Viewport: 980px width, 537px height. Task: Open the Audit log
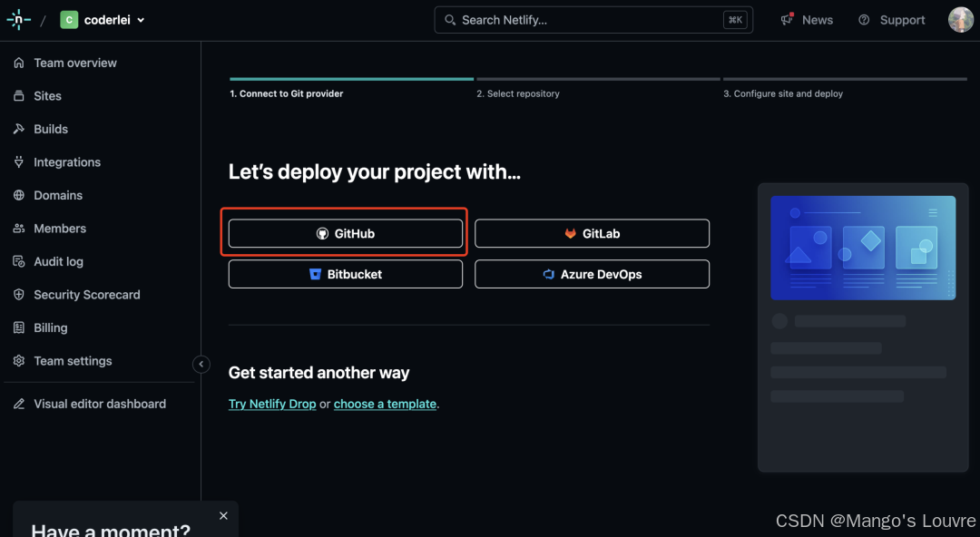tap(58, 261)
